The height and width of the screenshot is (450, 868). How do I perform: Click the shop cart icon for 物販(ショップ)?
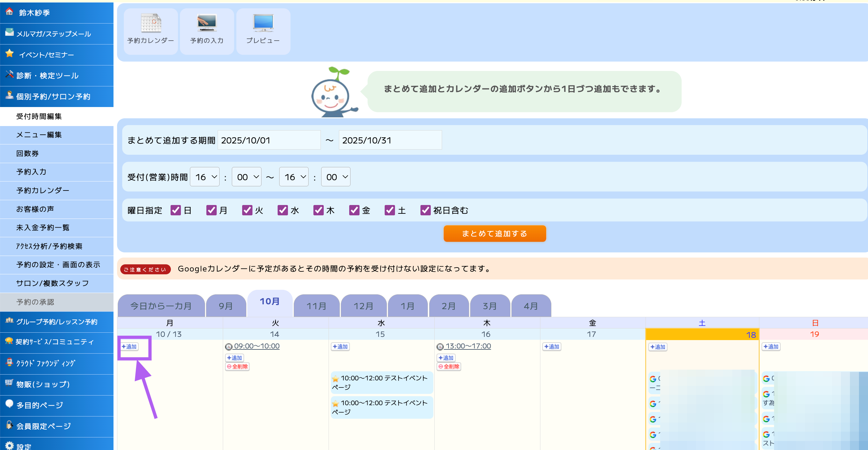tap(9, 383)
